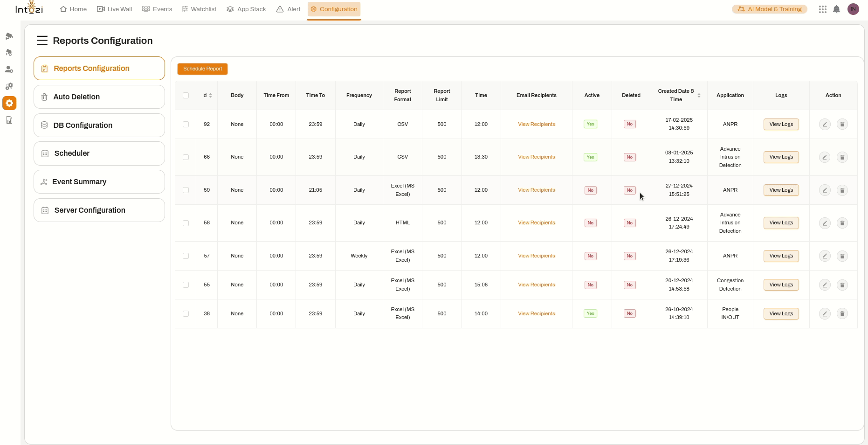Click the Schedule Report button
Viewport: 868px width, 445px height.
[x=202, y=69]
